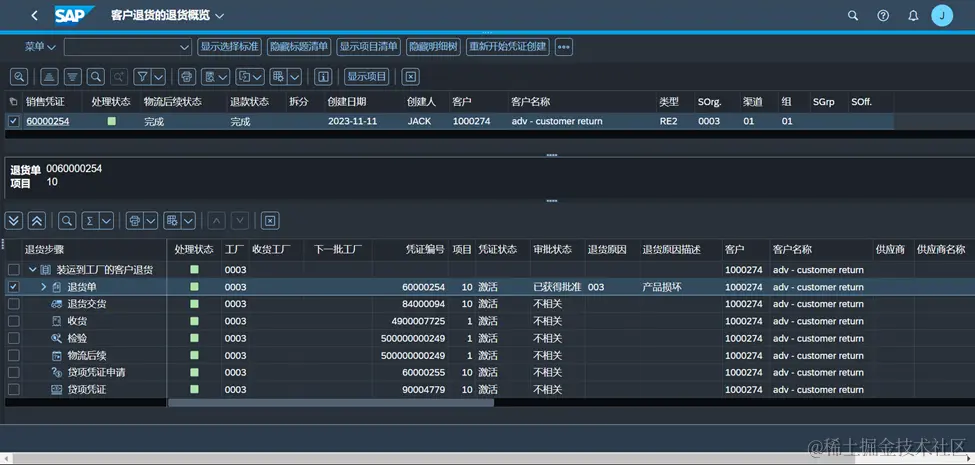Click the print icon in lower toolbar
Viewport: 975px width, 465px height.
pos(134,220)
